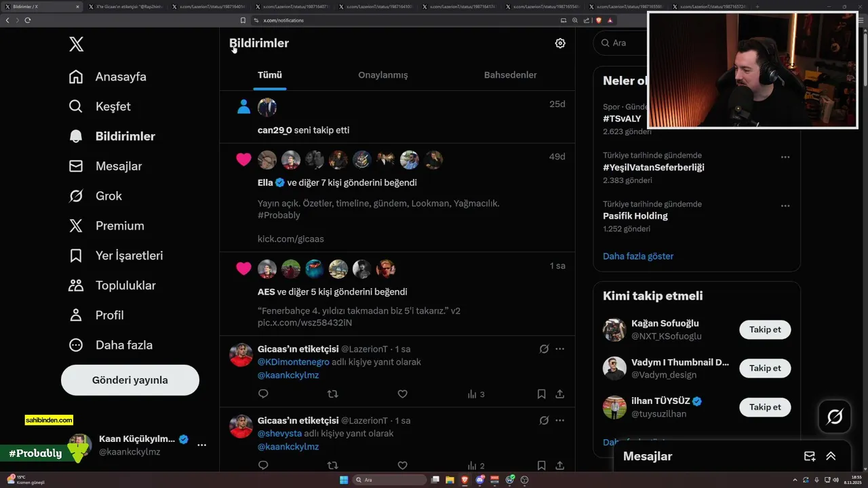Go to Keşfet in sidebar
Image resolution: width=868 pixels, height=488 pixels.
tap(100, 106)
